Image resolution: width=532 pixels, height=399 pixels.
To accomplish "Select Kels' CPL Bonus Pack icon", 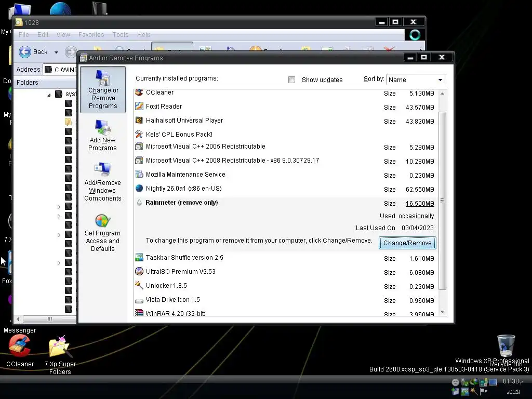I will coord(139,134).
